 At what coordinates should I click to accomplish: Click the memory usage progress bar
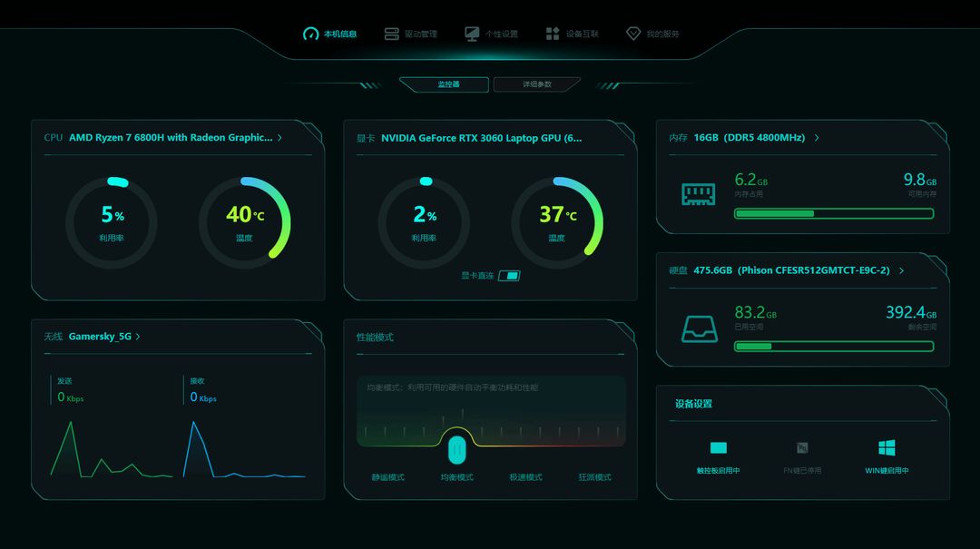pos(834,214)
